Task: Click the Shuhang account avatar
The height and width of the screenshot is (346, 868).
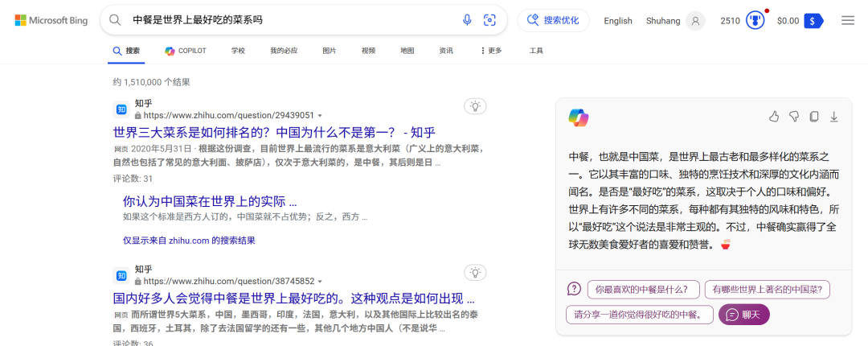Action: [695, 21]
